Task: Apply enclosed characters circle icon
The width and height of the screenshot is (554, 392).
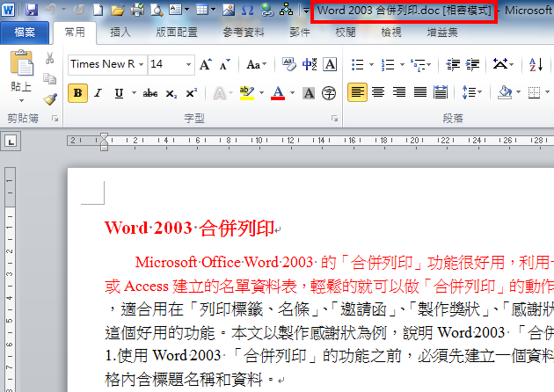Action: click(329, 93)
